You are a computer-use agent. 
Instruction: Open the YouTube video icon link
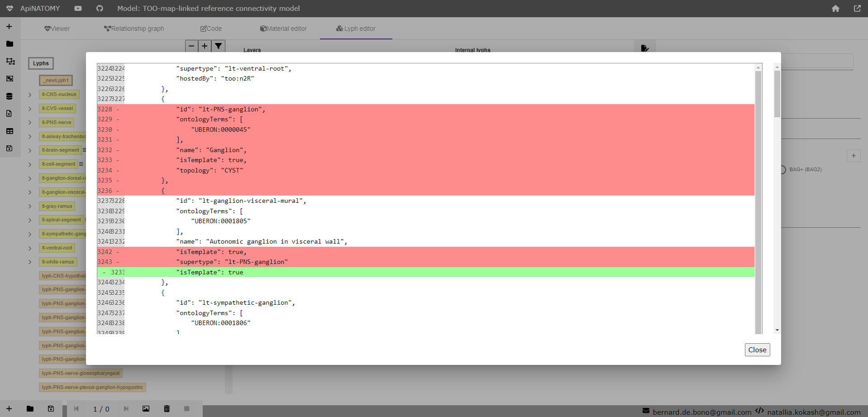(78, 9)
